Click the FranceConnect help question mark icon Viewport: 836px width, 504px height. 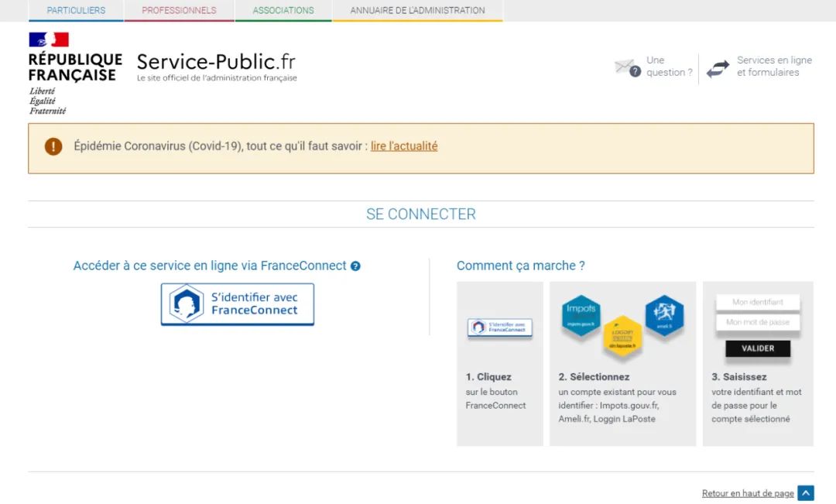click(355, 266)
